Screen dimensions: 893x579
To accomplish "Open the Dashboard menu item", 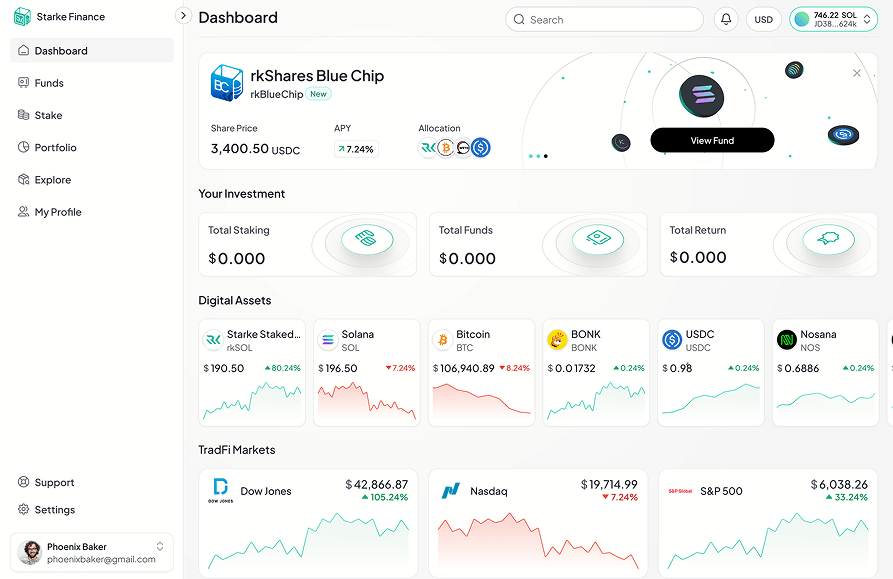I will [92, 51].
